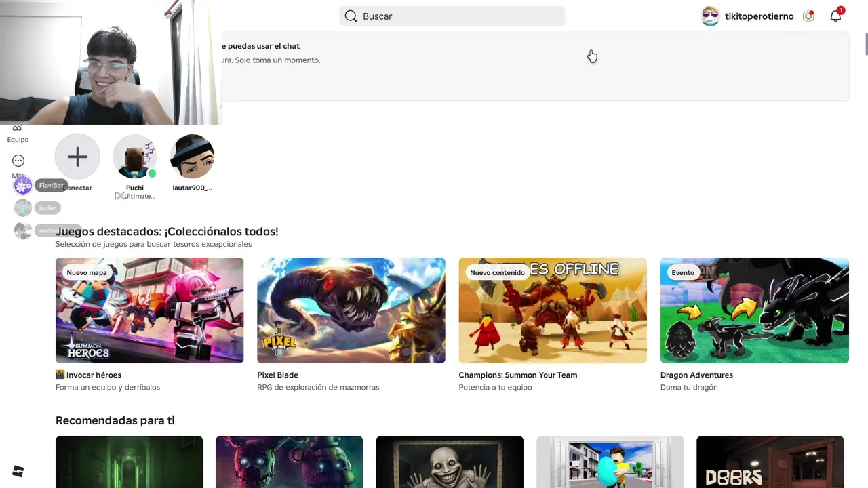Click the Evento badge on Dragon Adventures
Viewport: 868px width, 488px height.
[683, 272]
